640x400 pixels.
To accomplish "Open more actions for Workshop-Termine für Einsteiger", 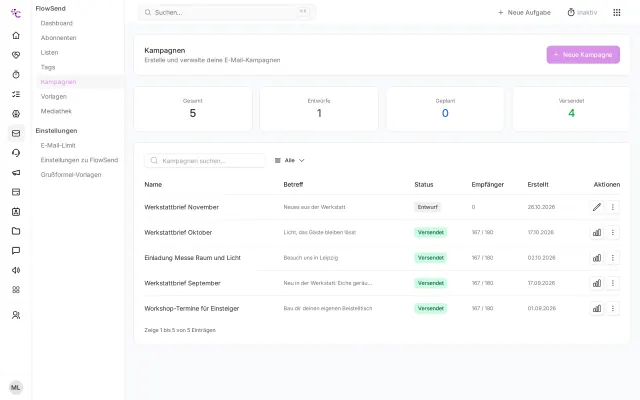I will [613, 309].
